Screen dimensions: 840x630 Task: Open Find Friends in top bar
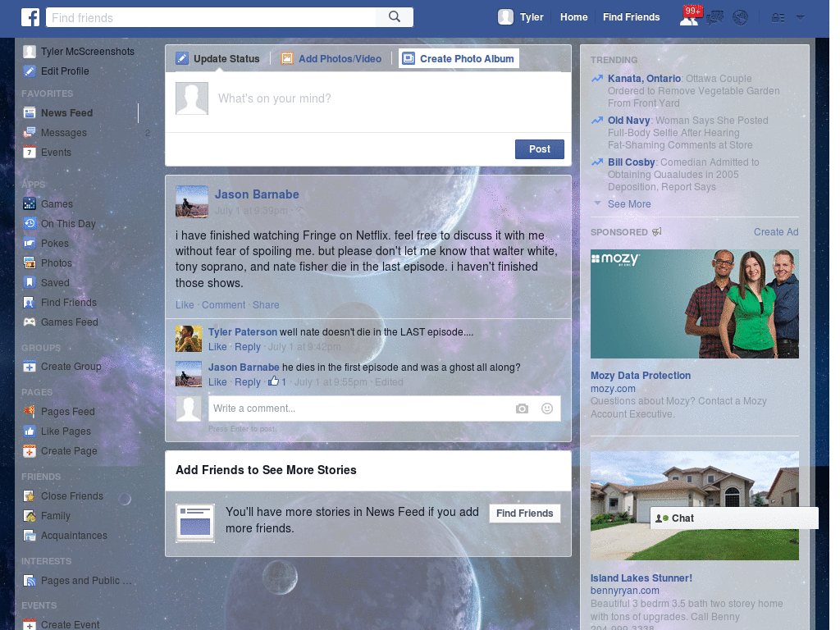click(x=631, y=17)
